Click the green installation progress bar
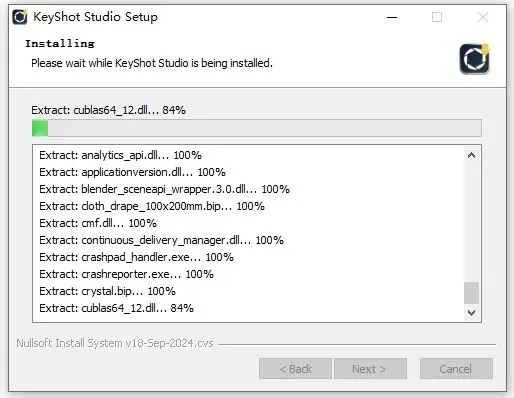Viewport: 514px width, 398px height. coord(257,128)
